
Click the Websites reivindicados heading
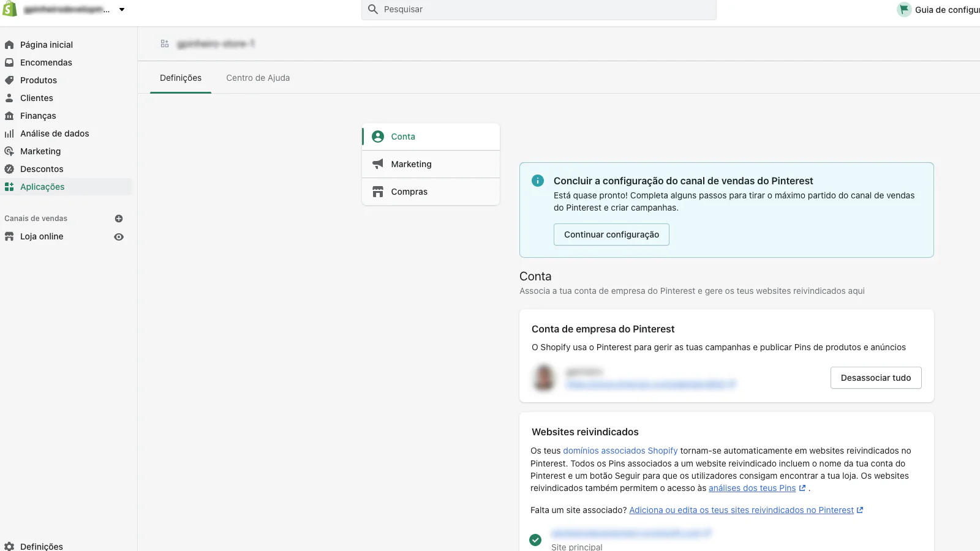click(585, 432)
